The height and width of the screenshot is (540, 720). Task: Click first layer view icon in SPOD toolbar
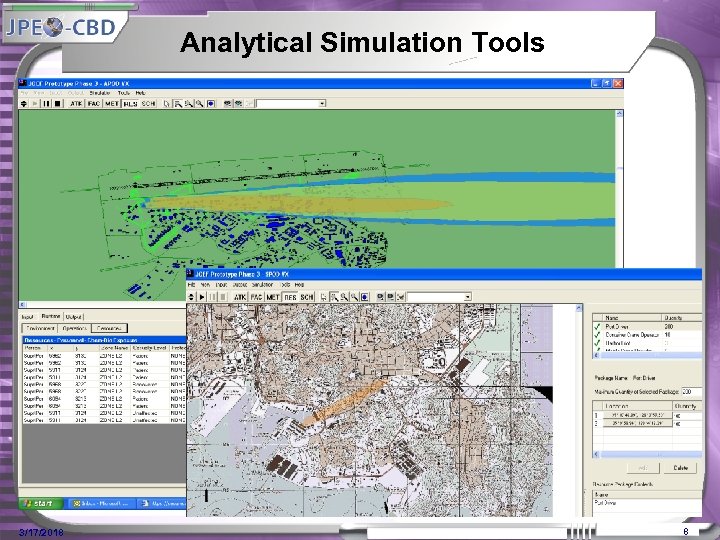coord(380,297)
